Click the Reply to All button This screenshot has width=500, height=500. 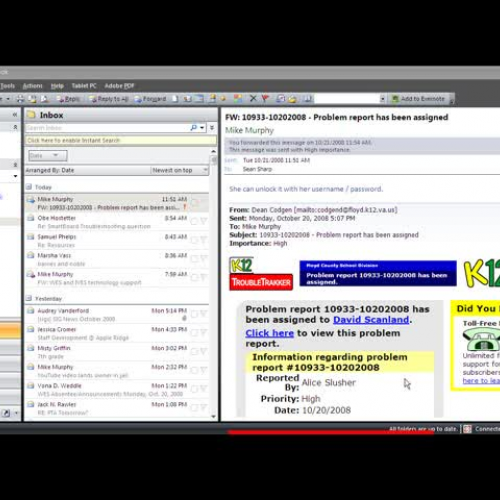click(x=109, y=99)
